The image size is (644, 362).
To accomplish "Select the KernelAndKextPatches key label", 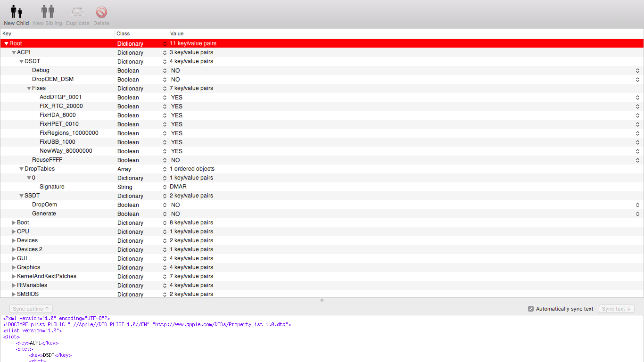I will tap(47, 276).
